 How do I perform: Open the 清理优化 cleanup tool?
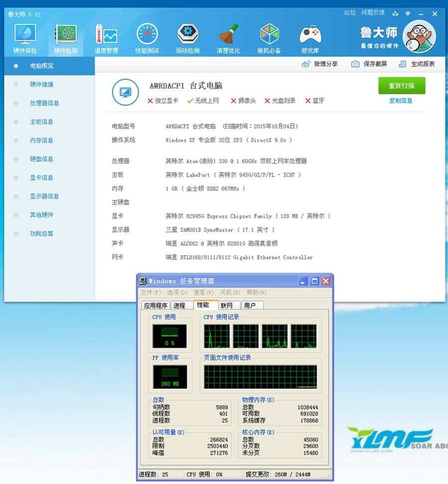228,36
